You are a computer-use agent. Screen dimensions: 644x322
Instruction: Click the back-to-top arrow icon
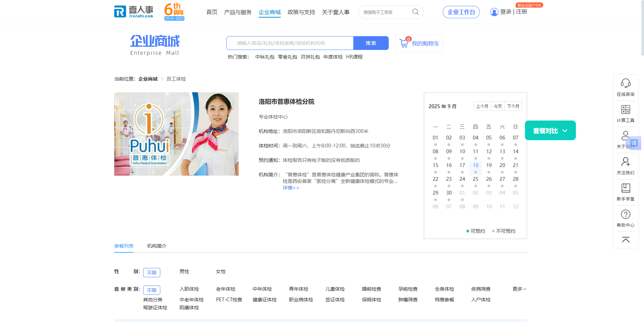pos(625,240)
